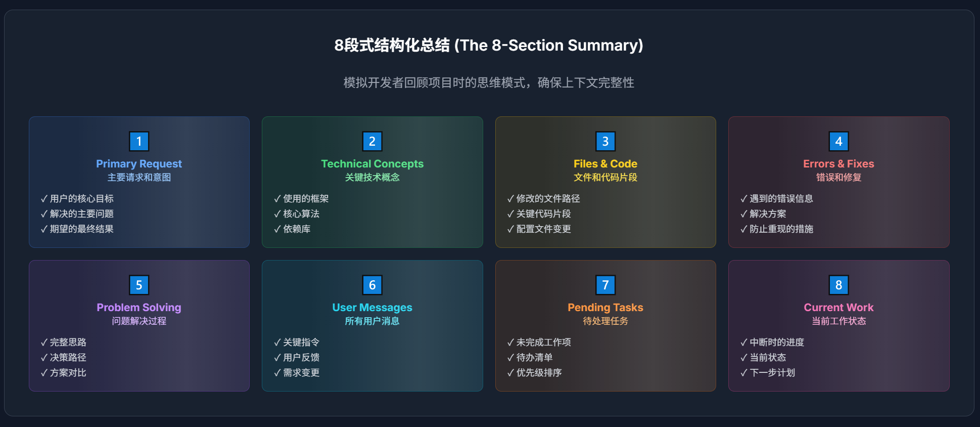Image resolution: width=980 pixels, height=427 pixels.
Task: Click the number 7 badge icon
Action: (x=605, y=285)
